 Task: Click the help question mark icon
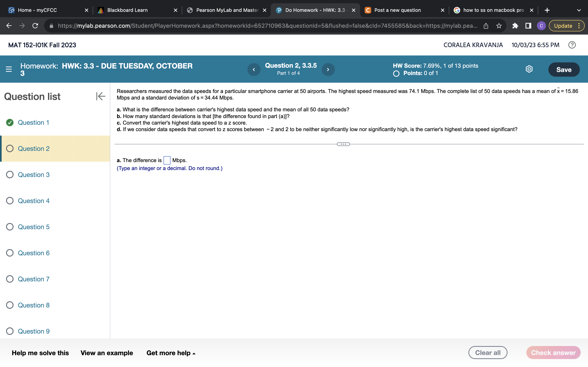(x=571, y=45)
